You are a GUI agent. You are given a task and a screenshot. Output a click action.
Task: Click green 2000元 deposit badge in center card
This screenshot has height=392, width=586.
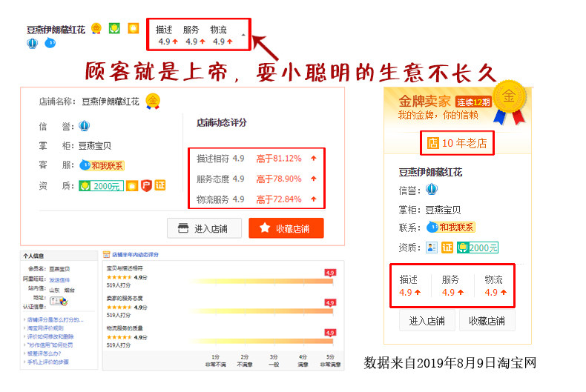[102, 185]
